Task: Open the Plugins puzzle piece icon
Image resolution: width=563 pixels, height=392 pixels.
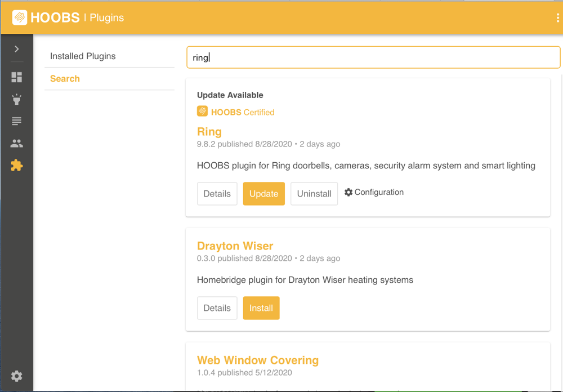Action: point(17,166)
